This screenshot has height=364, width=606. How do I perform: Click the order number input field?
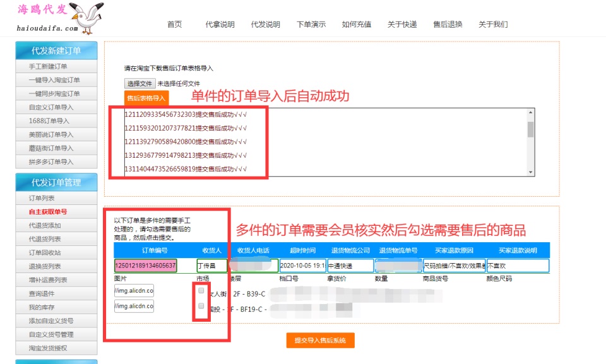coord(146,266)
